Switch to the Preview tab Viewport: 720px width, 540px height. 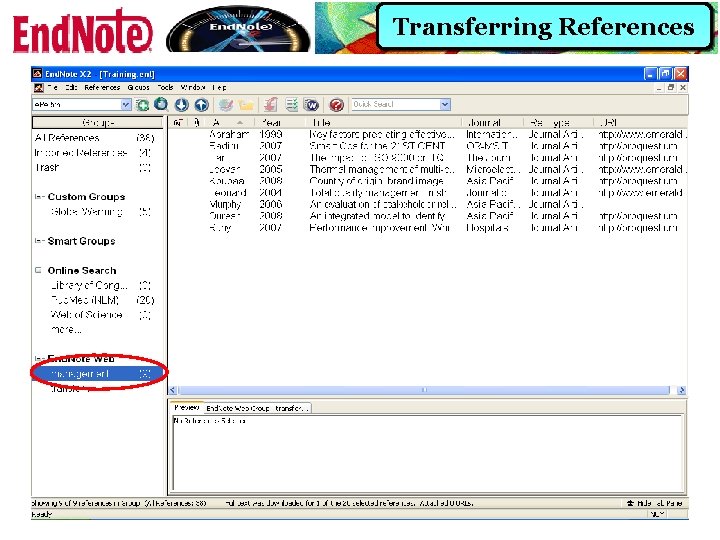pos(186,408)
